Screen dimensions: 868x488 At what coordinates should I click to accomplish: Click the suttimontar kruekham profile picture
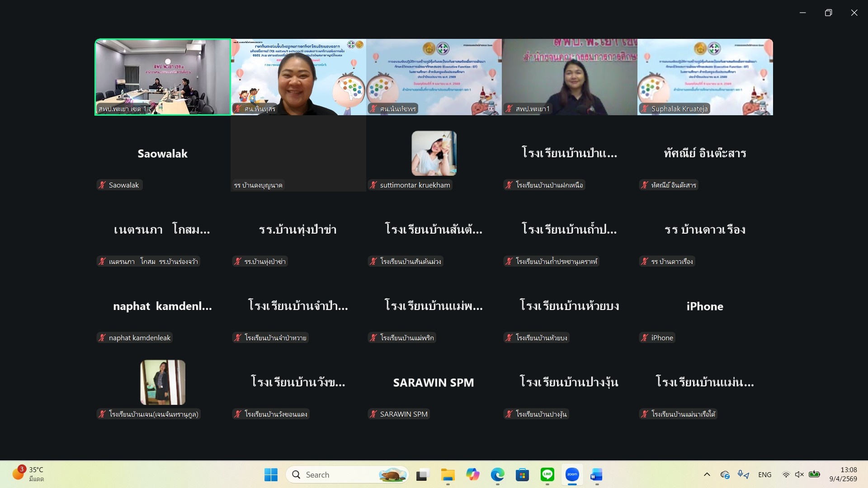tap(434, 153)
